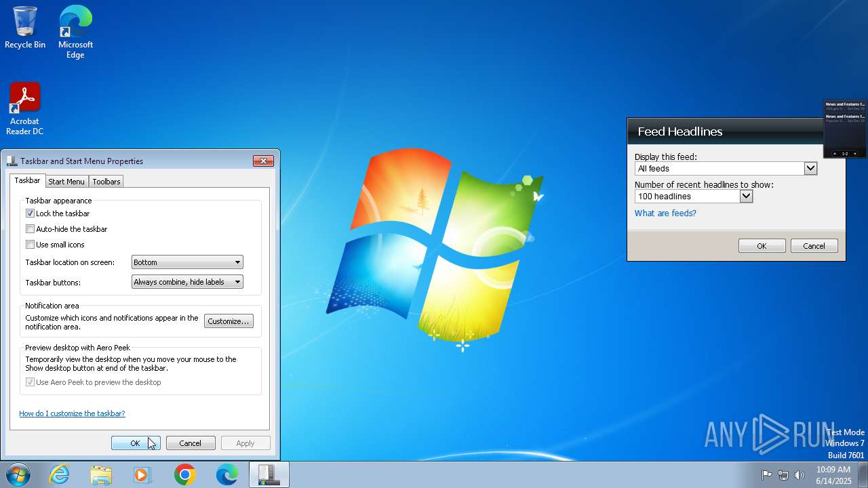Viewport: 868px width, 488px height.
Task: Click the greyed-out Apply button in Taskbar Properties
Action: (245, 443)
